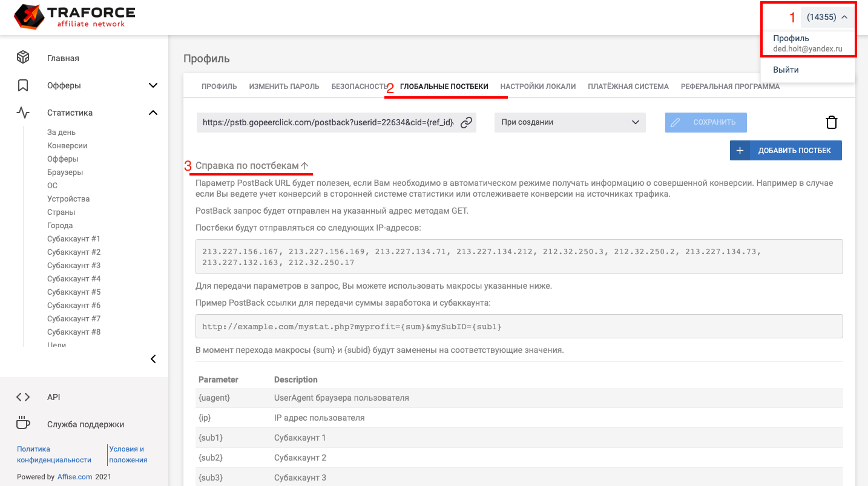Expand Офферы menu chevron

click(153, 85)
